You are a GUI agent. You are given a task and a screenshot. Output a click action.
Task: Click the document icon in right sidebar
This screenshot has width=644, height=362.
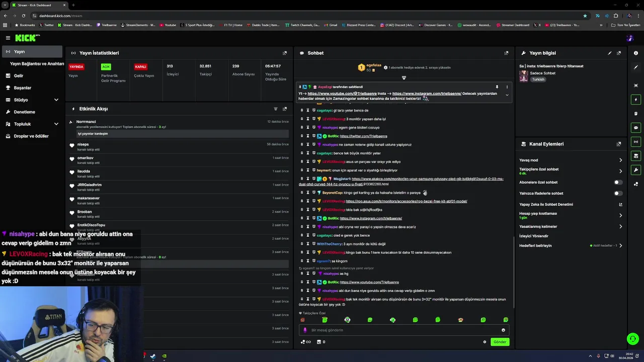(636, 114)
